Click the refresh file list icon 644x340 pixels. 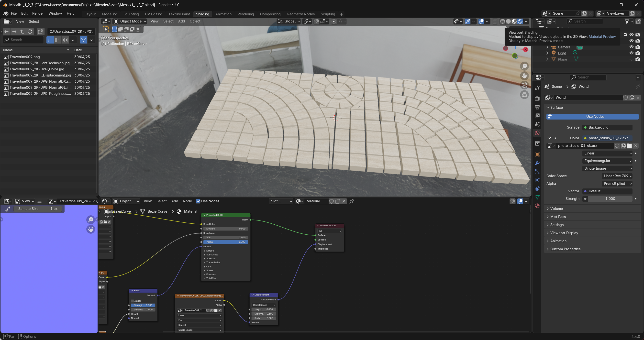click(30, 32)
